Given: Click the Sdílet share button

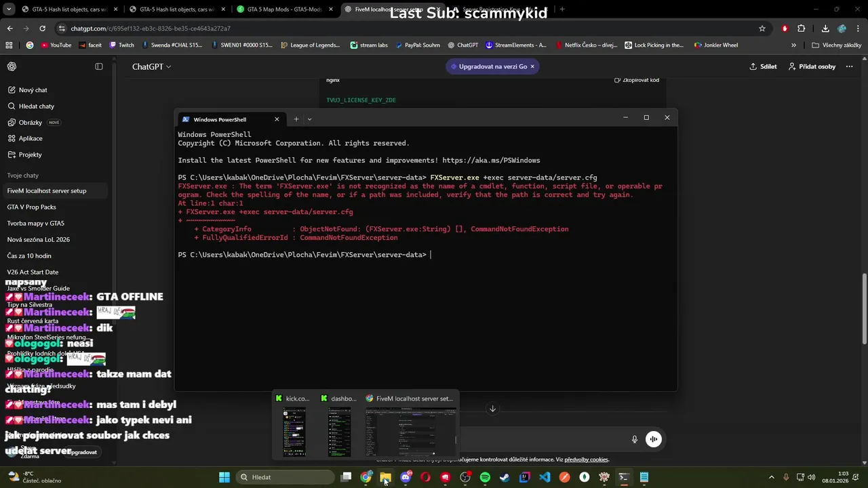Looking at the screenshot, I should [764, 66].
